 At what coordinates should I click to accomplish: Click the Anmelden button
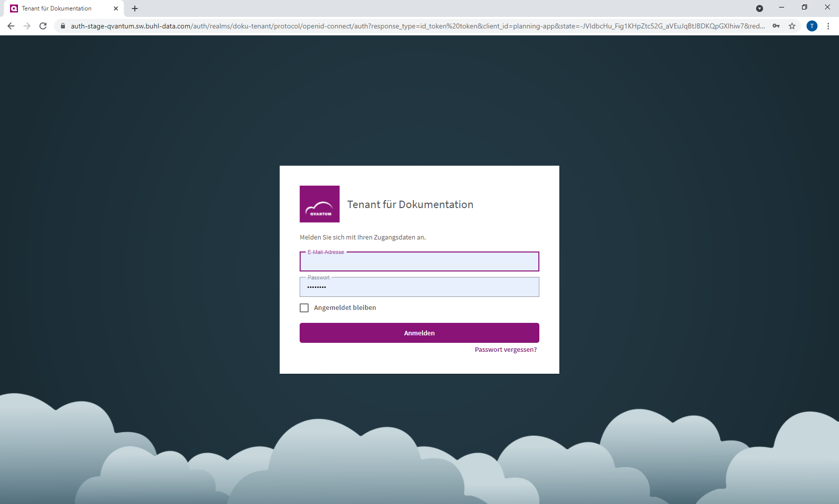click(x=419, y=333)
